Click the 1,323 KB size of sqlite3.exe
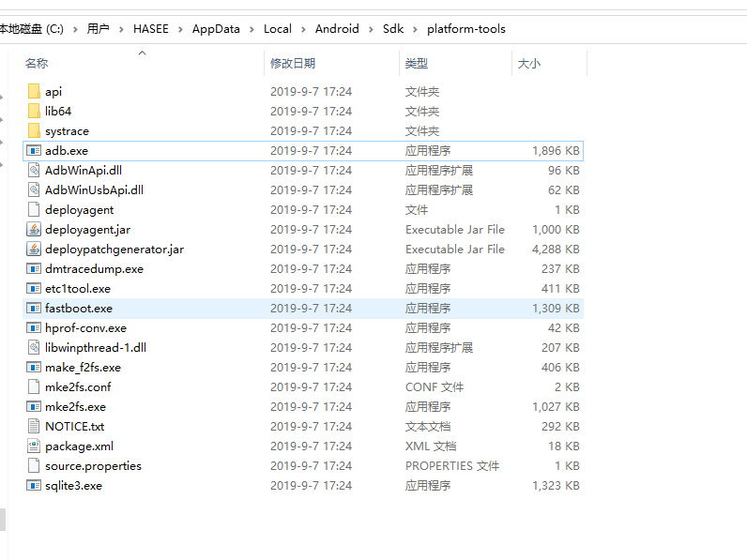This screenshot has width=747, height=560. click(x=556, y=486)
